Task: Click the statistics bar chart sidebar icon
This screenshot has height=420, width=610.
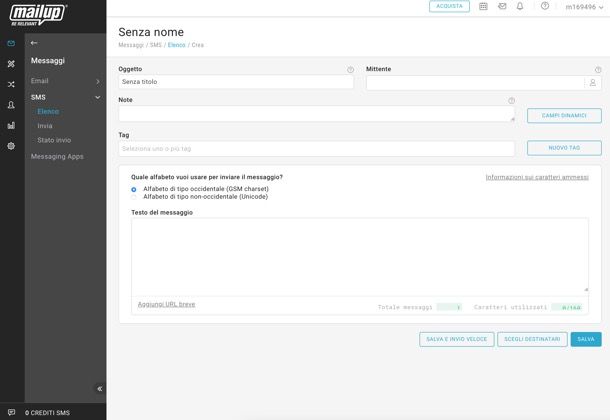Action: [x=11, y=125]
